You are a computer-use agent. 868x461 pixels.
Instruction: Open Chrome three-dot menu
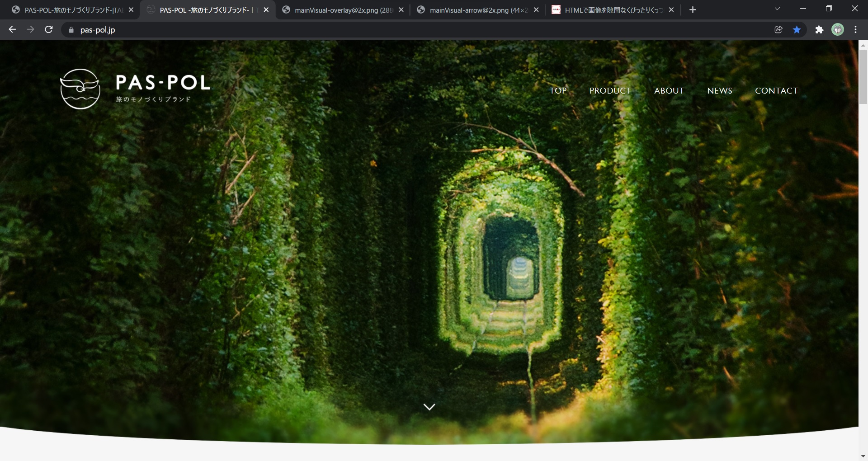(x=855, y=30)
